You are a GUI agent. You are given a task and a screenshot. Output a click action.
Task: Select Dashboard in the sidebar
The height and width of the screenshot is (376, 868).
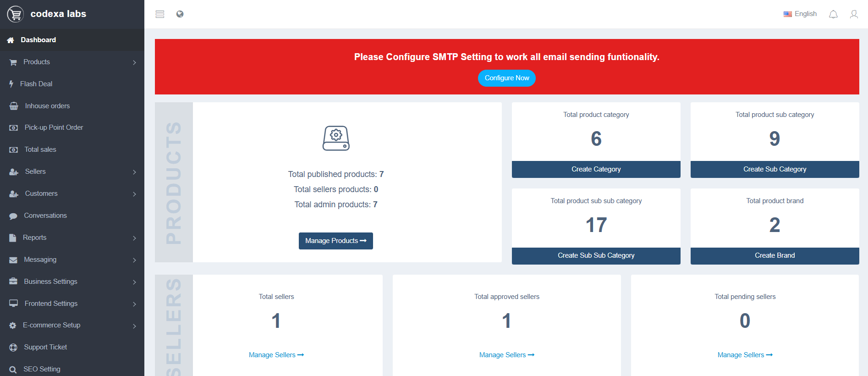(38, 40)
